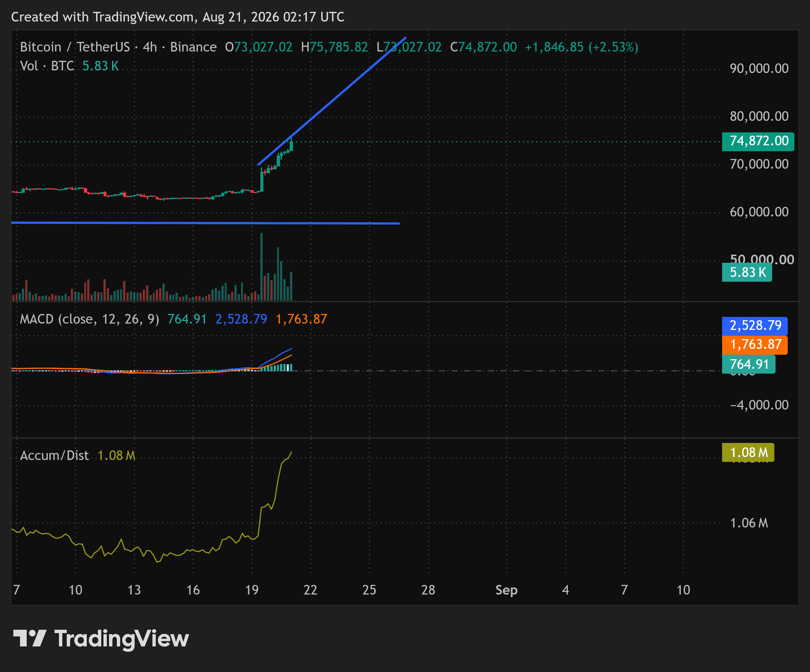
Task: Click the 22 date label on time axis
Action: tap(310, 590)
